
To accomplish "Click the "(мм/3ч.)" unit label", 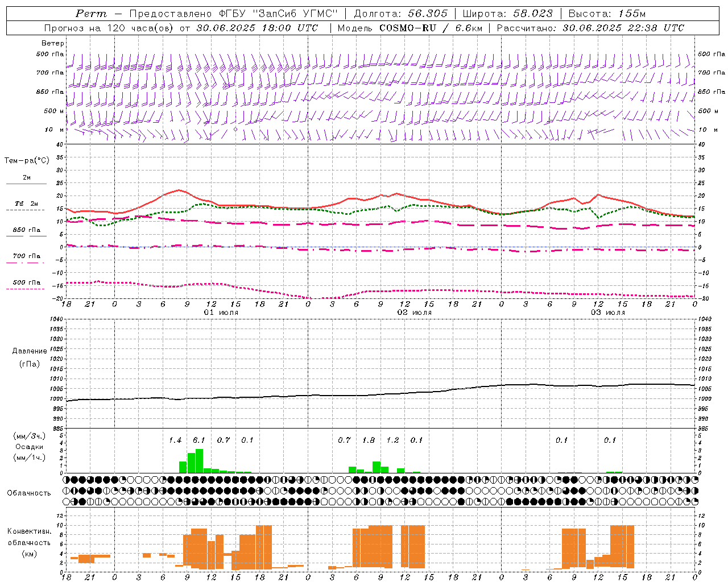I will pyautogui.click(x=29, y=436).
